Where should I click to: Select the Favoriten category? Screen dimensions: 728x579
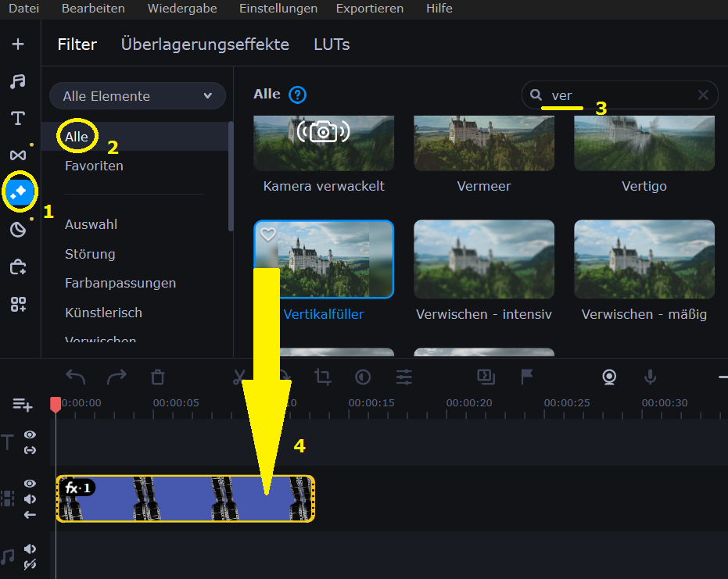tap(94, 166)
